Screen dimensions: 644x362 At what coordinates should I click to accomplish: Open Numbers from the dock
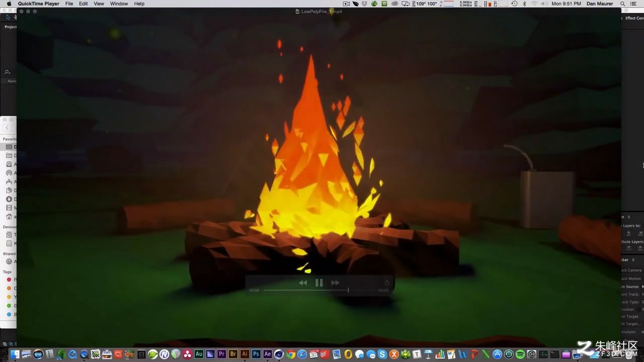pos(440,354)
